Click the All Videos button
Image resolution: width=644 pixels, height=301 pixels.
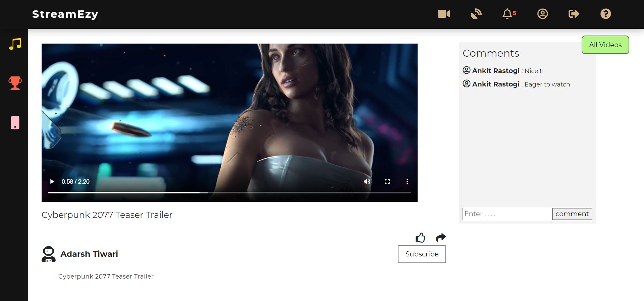(605, 45)
